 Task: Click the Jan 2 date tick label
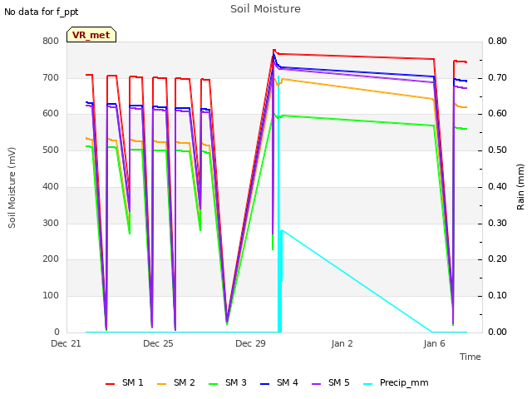pyautogui.click(x=342, y=343)
